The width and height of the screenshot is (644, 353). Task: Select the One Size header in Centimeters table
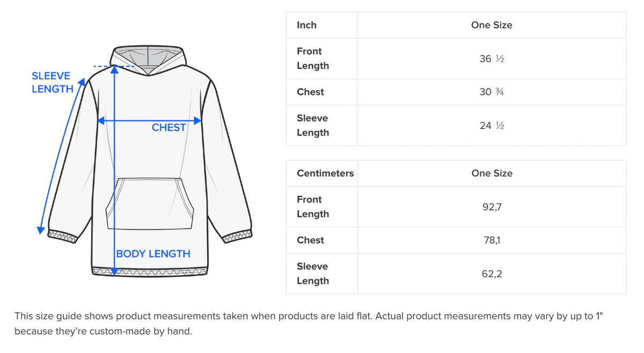coord(491,174)
